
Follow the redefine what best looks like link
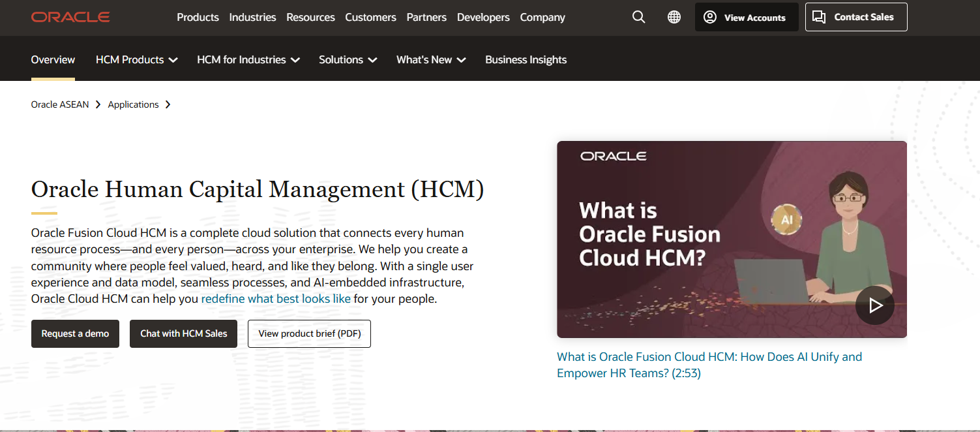(276, 298)
